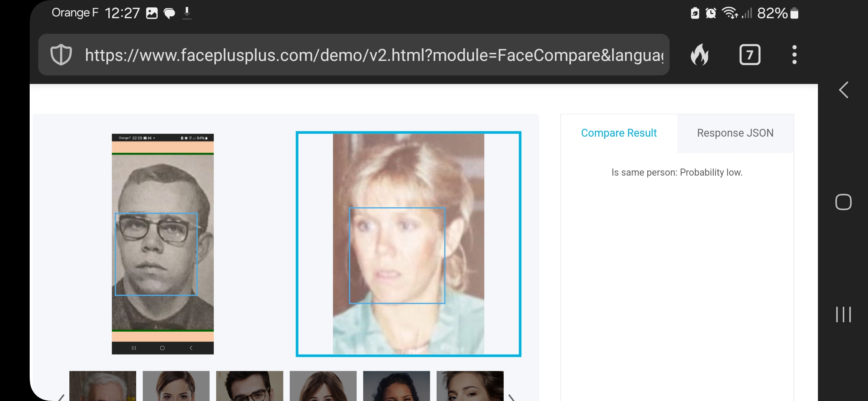Choose the fourth sample face thumbnail
The image size is (868, 401).
point(323,386)
